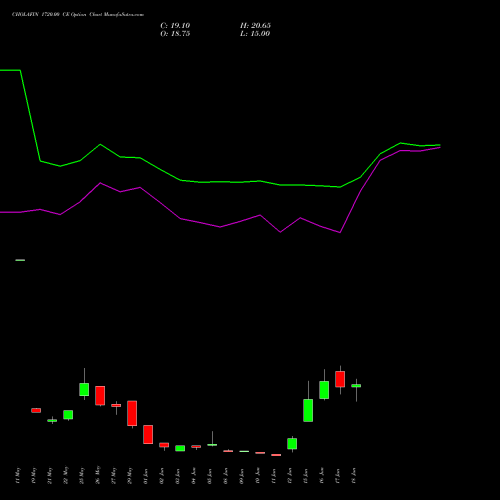Click the 18 Jun date label

[x=354, y=476]
